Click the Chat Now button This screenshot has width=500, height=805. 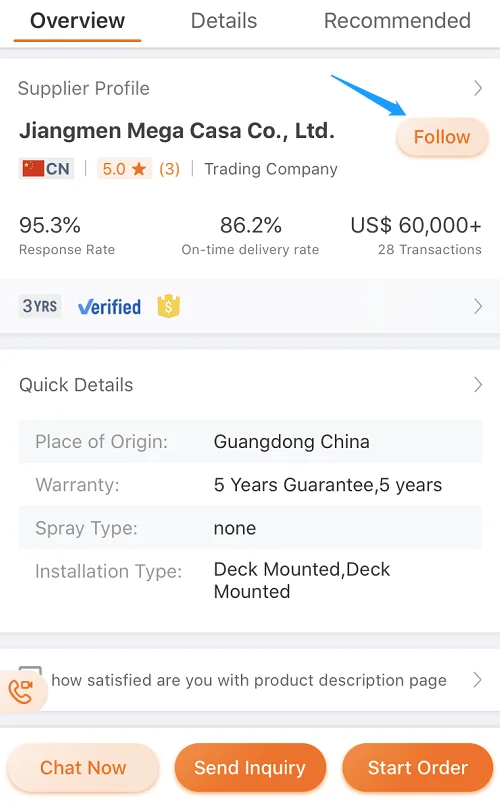pyautogui.click(x=83, y=768)
